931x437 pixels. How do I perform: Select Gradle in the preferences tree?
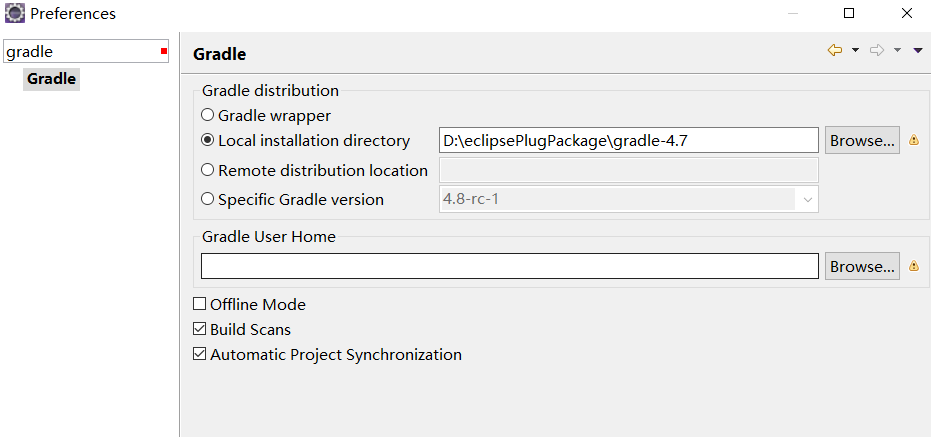(51, 78)
